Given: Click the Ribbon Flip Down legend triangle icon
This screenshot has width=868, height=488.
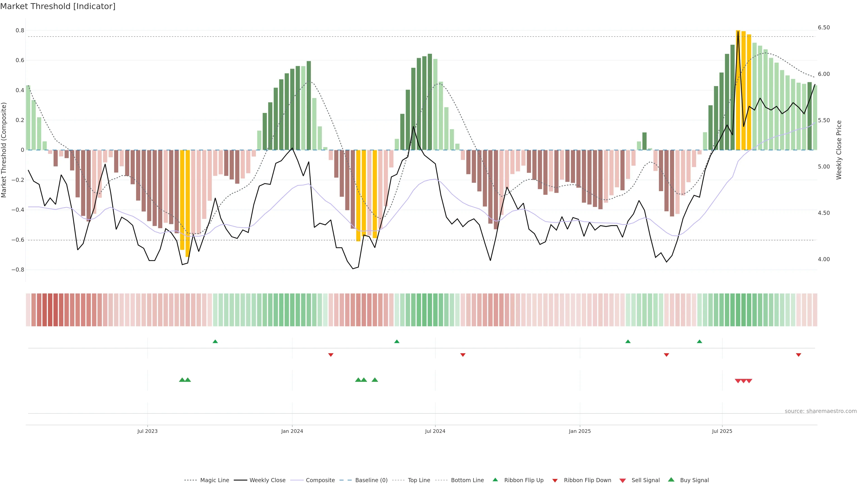Looking at the screenshot, I should tap(555, 480).
